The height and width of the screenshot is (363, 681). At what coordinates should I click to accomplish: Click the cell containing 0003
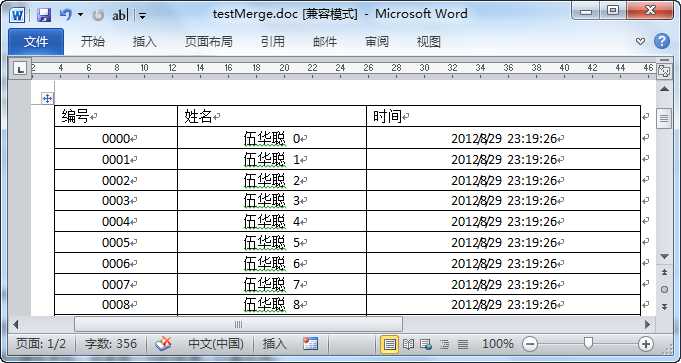pyautogui.click(x=116, y=201)
